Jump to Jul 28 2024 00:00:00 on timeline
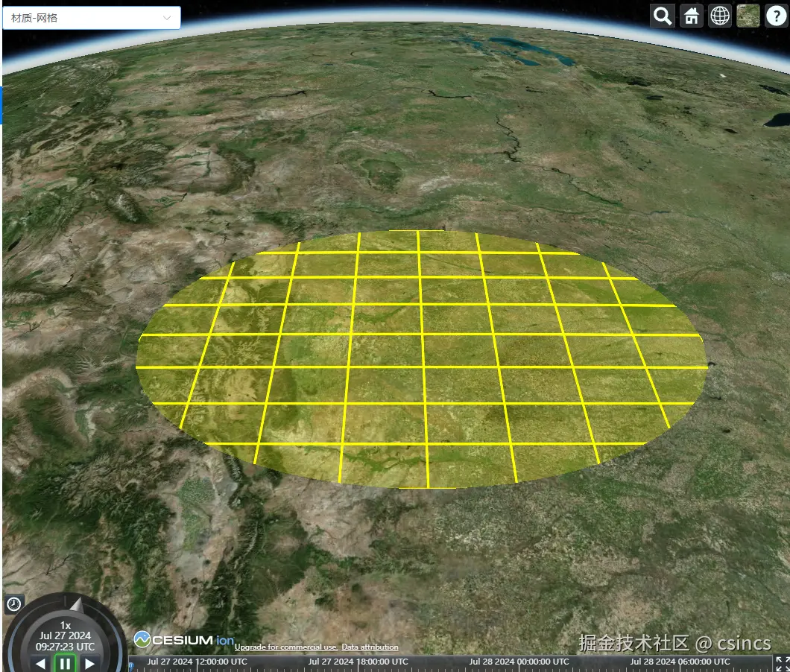The height and width of the screenshot is (672, 790). tap(519, 662)
